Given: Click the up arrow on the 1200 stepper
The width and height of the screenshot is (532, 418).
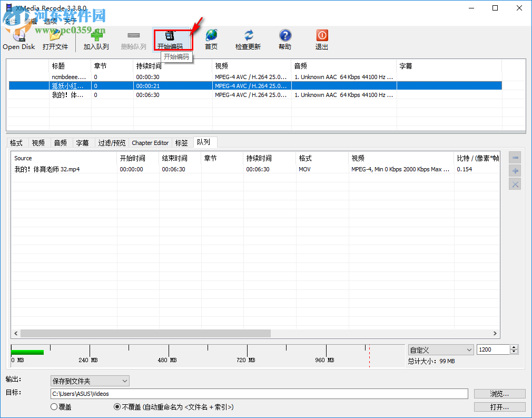Looking at the screenshot, I should pyautogui.click(x=514, y=347).
